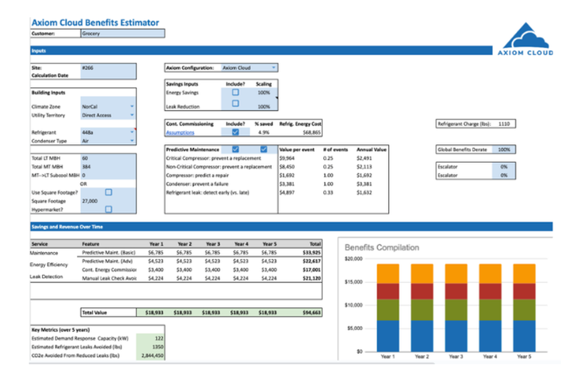Viewport: 582px width, 392px height.
Task: Select the Total MT MBH value 384
Action: 108,166
